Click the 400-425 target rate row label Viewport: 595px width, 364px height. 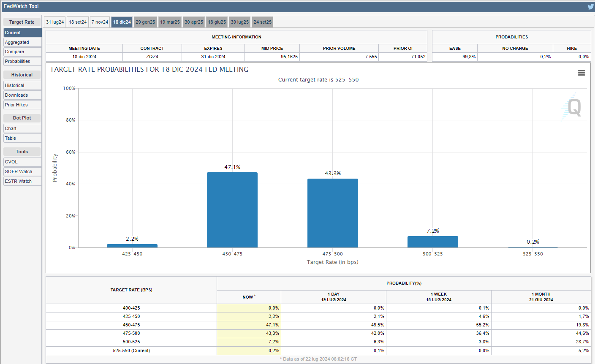coord(131,308)
